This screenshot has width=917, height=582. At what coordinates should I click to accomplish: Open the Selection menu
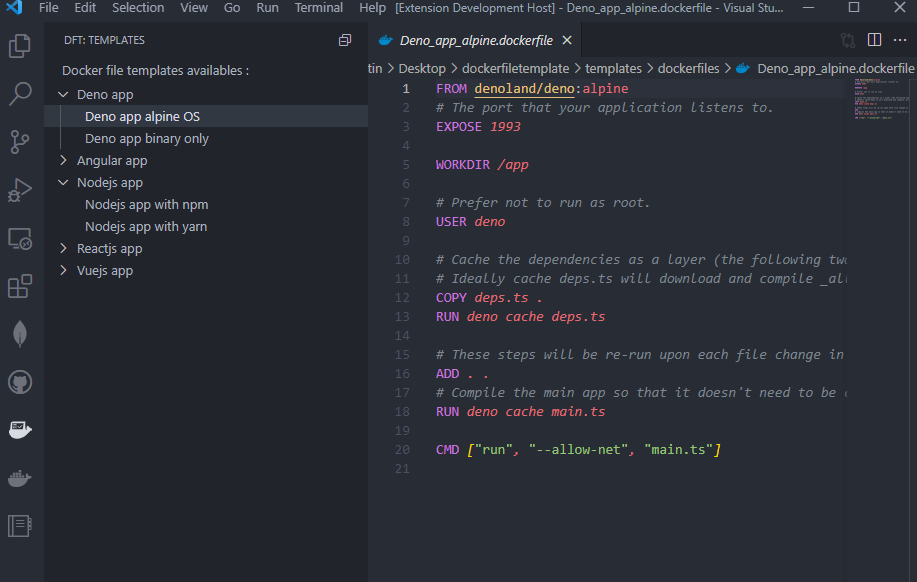138,8
